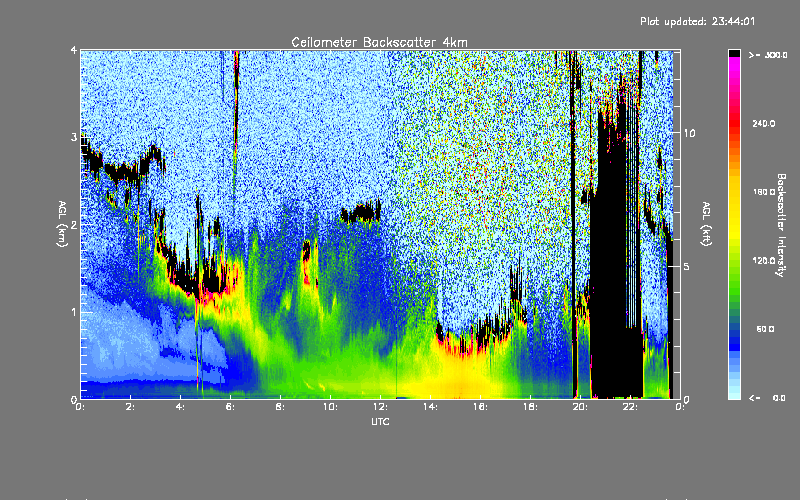The image size is (800, 500).
Task: Click the "180.0" colorbar value label
Action: pyautogui.click(x=764, y=192)
